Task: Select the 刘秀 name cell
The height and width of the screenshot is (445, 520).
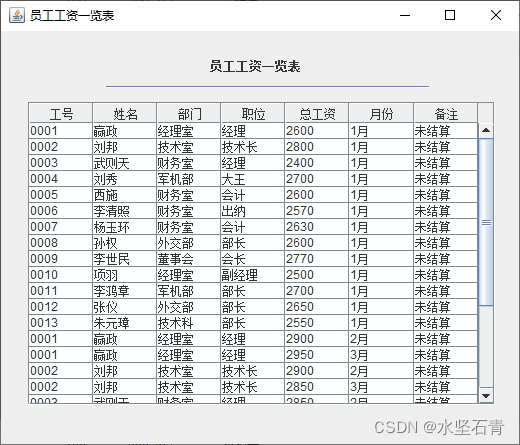Action: coord(125,179)
